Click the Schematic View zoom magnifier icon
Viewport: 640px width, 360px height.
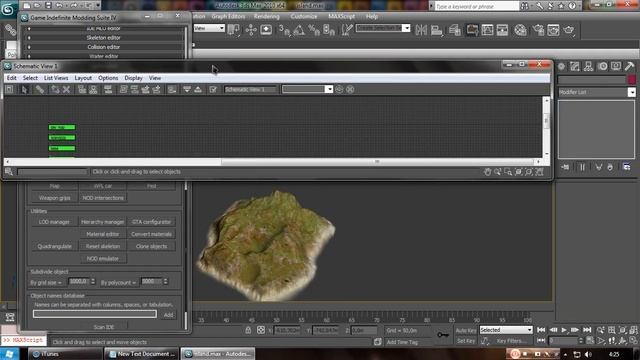pos(498,172)
